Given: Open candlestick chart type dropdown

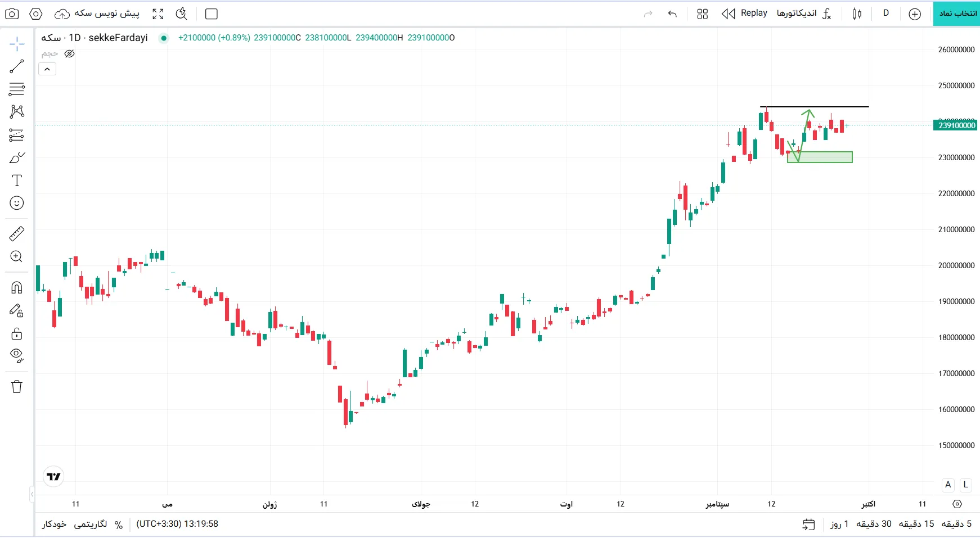Looking at the screenshot, I should (857, 14).
